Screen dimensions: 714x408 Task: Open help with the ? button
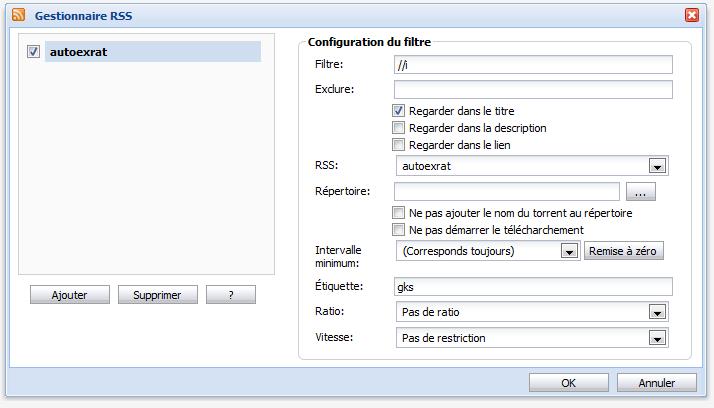click(x=230, y=295)
